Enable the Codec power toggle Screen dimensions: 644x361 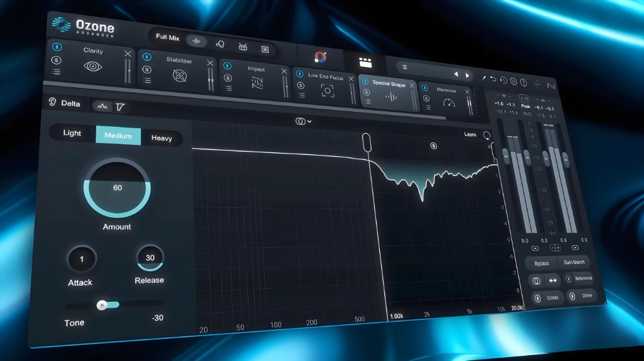pos(537,299)
